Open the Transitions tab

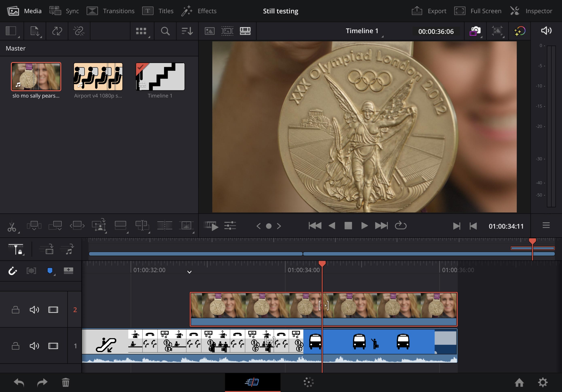(111, 11)
